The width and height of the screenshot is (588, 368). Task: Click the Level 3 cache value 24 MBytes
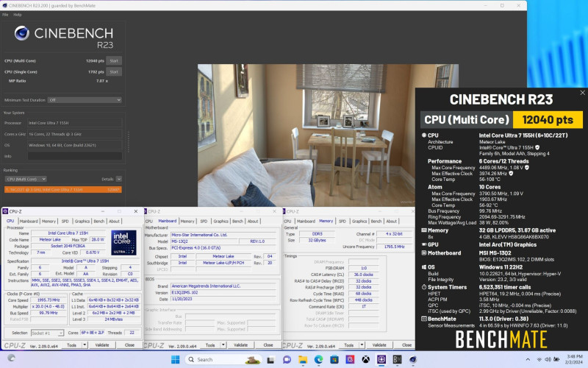point(114,319)
